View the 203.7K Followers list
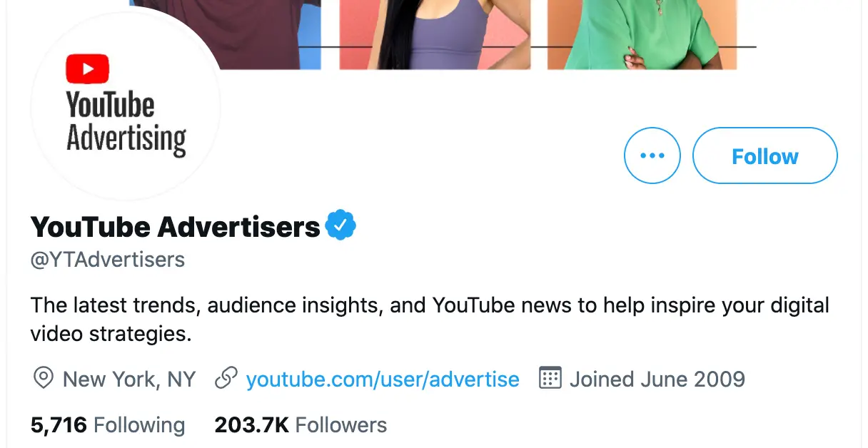868x448 pixels. [x=301, y=426]
